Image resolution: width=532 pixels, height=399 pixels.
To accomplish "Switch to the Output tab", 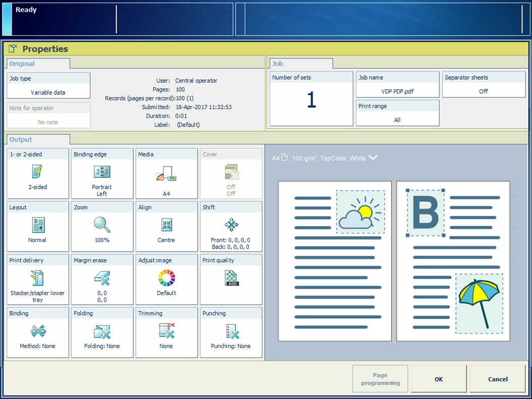I will point(21,140).
